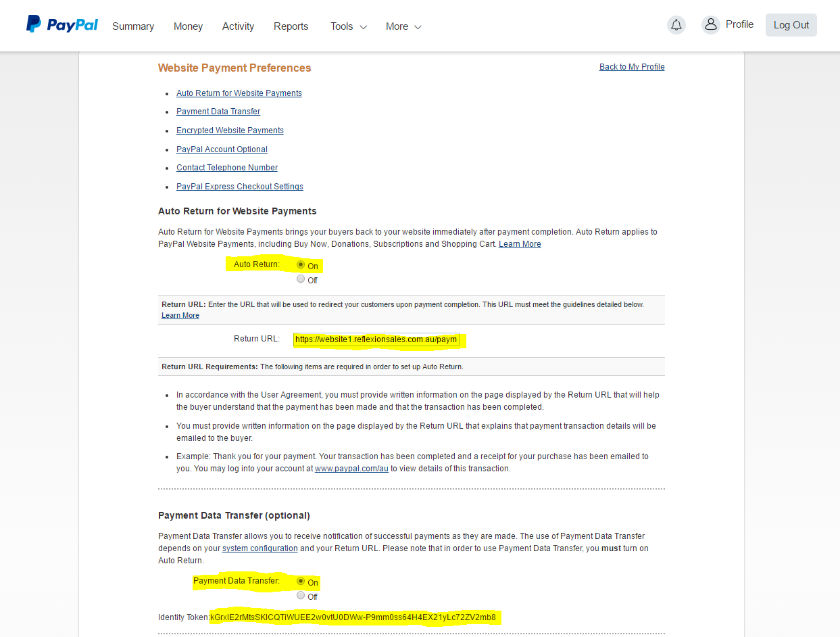Image resolution: width=840 pixels, height=637 pixels.
Task: Open the Summary page
Action: point(133,26)
